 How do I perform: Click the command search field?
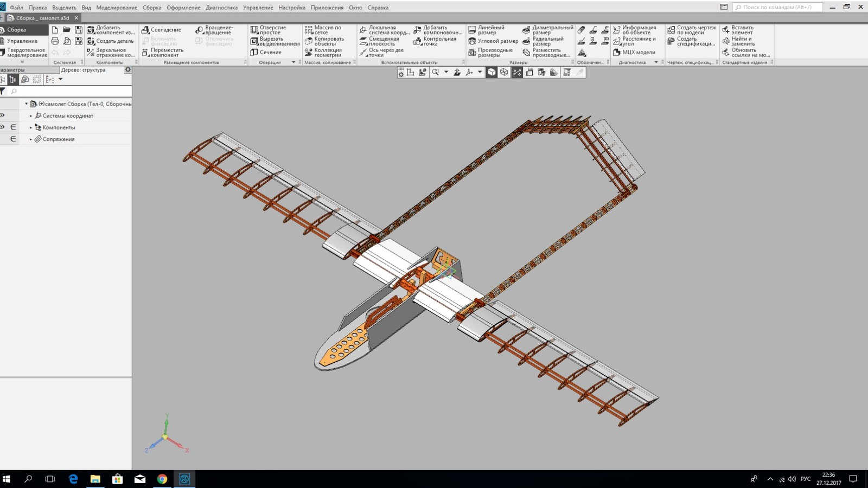(x=777, y=7)
